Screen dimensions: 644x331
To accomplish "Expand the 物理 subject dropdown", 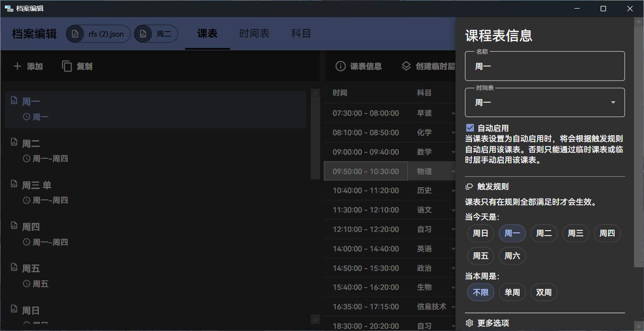I will point(453,171).
